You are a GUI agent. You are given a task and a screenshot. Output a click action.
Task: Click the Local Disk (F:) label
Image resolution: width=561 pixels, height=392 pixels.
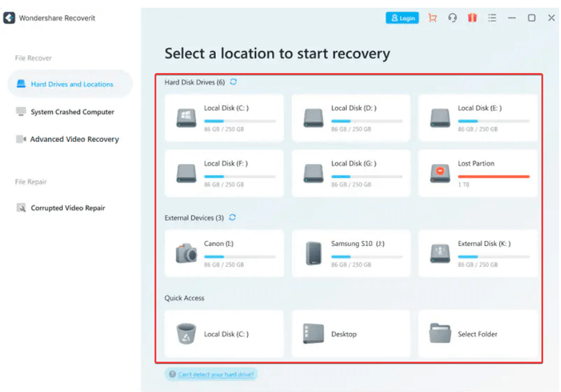[x=226, y=163]
